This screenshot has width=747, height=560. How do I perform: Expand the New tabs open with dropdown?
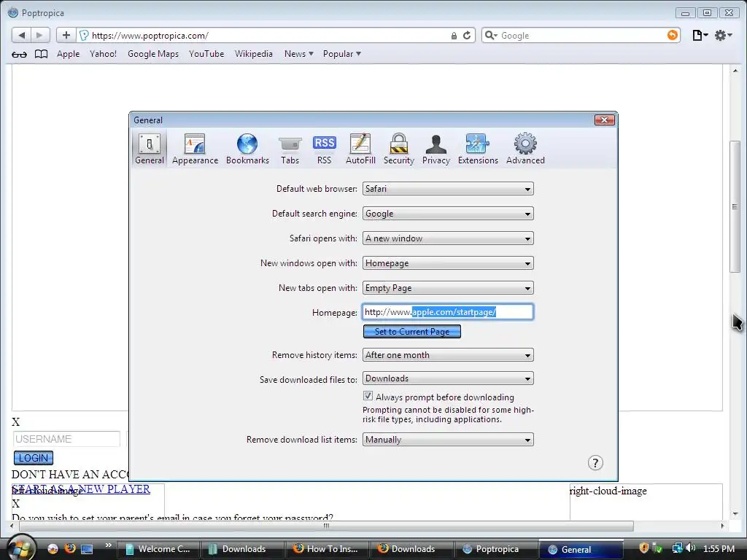tap(448, 288)
